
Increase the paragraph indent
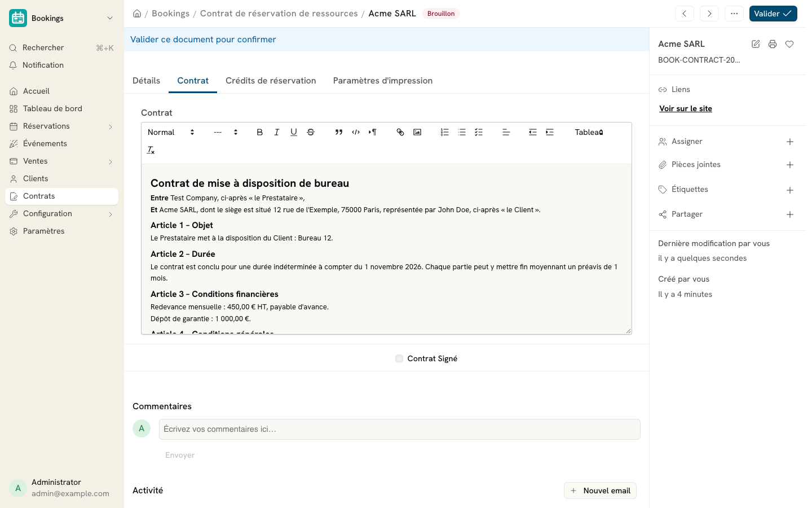550,132
